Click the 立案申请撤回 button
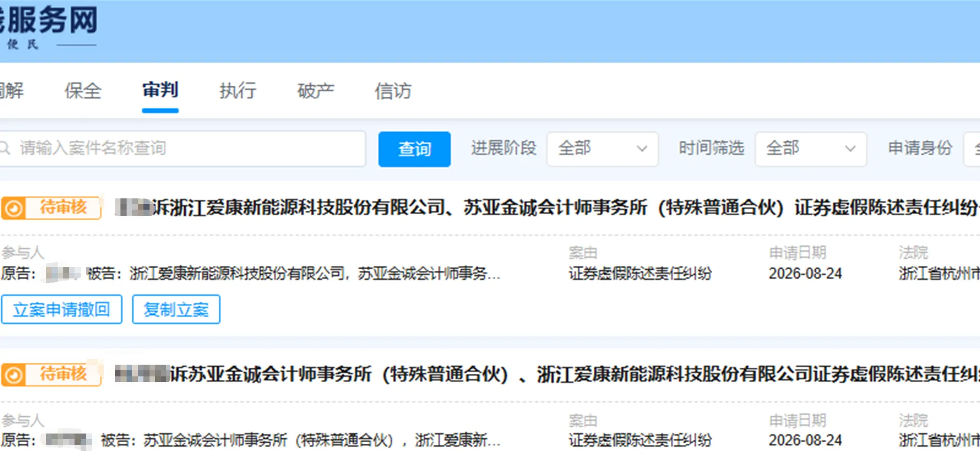 (61, 309)
